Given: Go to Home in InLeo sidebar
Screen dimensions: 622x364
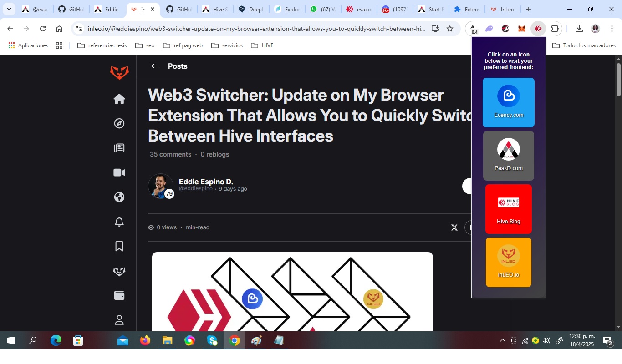Looking at the screenshot, I should 119,99.
